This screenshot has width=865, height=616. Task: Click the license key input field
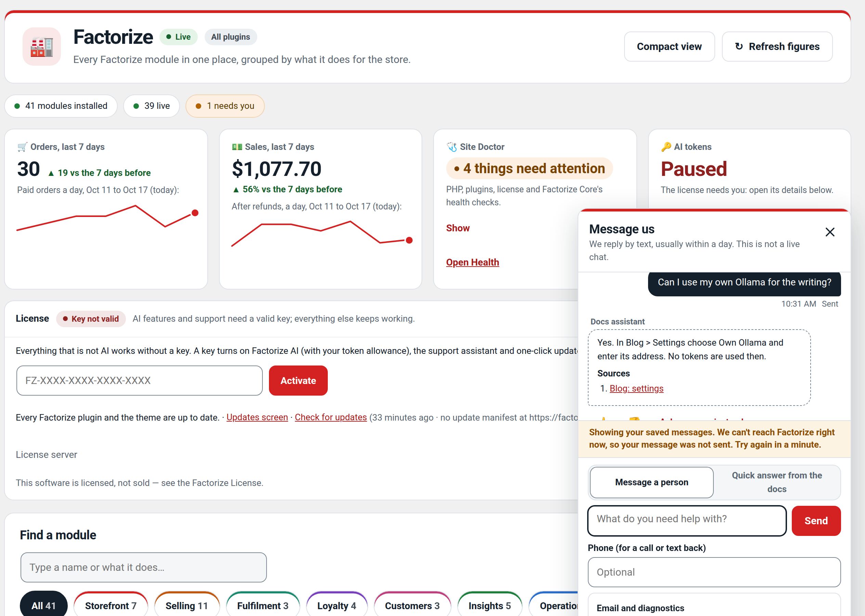[140, 381]
